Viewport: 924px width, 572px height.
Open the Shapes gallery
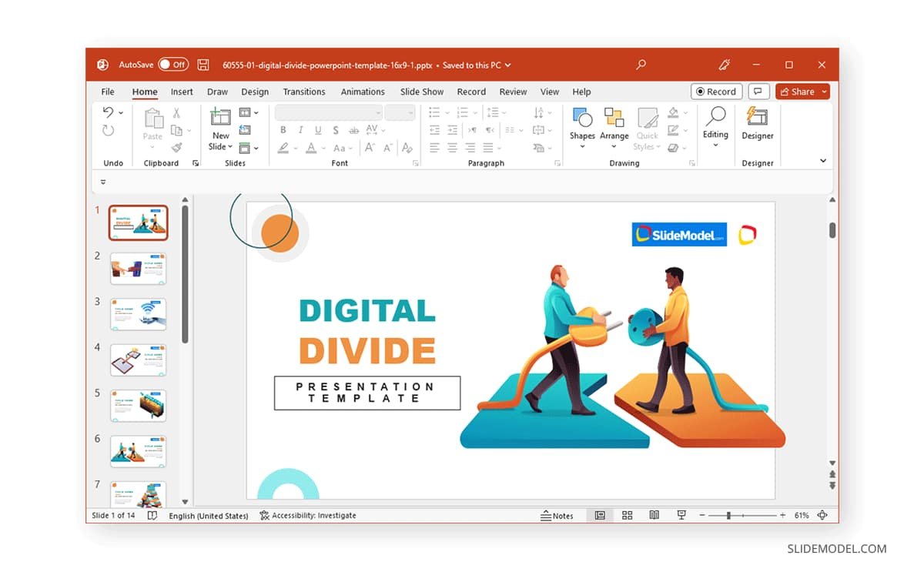582,123
